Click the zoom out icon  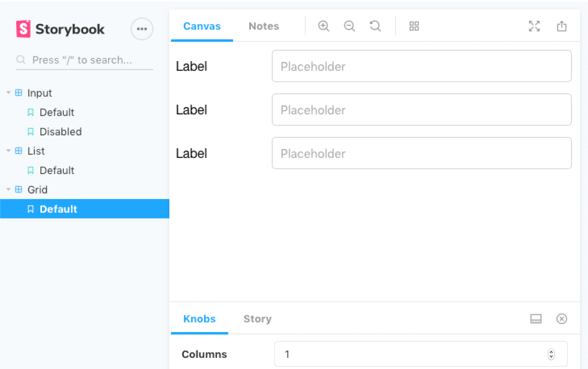tap(350, 26)
